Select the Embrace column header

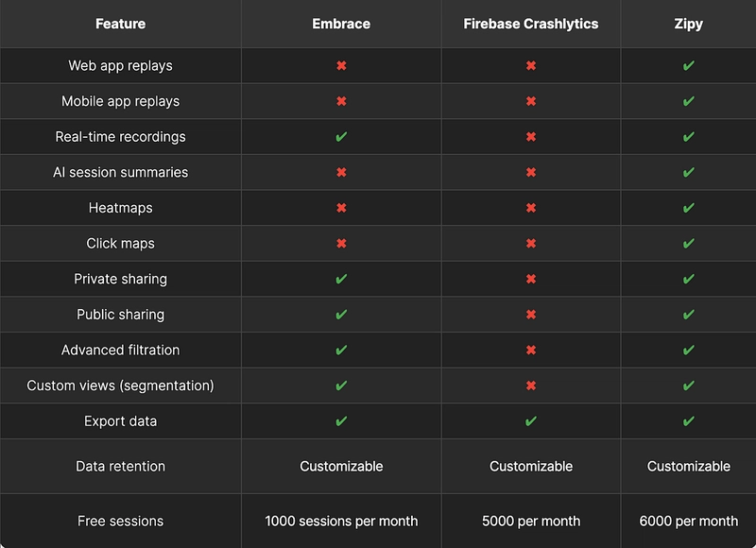pyautogui.click(x=341, y=24)
